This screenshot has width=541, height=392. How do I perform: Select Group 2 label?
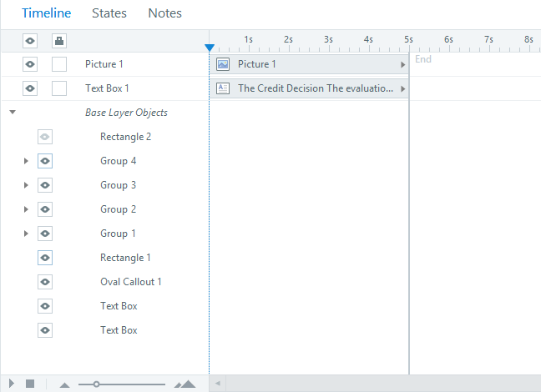[x=118, y=209]
